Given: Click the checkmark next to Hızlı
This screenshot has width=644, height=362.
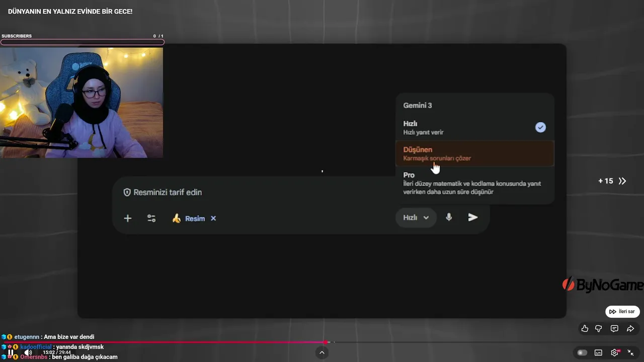Looking at the screenshot, I should click(x=540, y=127).
